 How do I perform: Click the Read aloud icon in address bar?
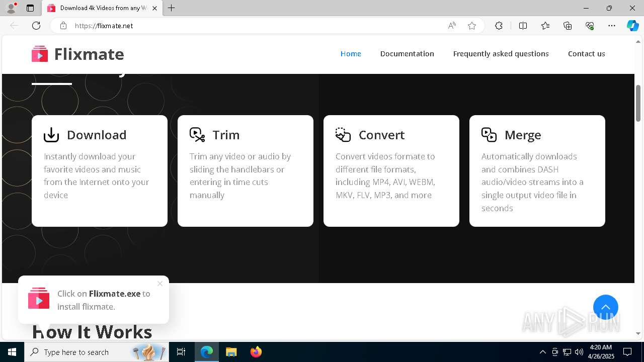452,26
